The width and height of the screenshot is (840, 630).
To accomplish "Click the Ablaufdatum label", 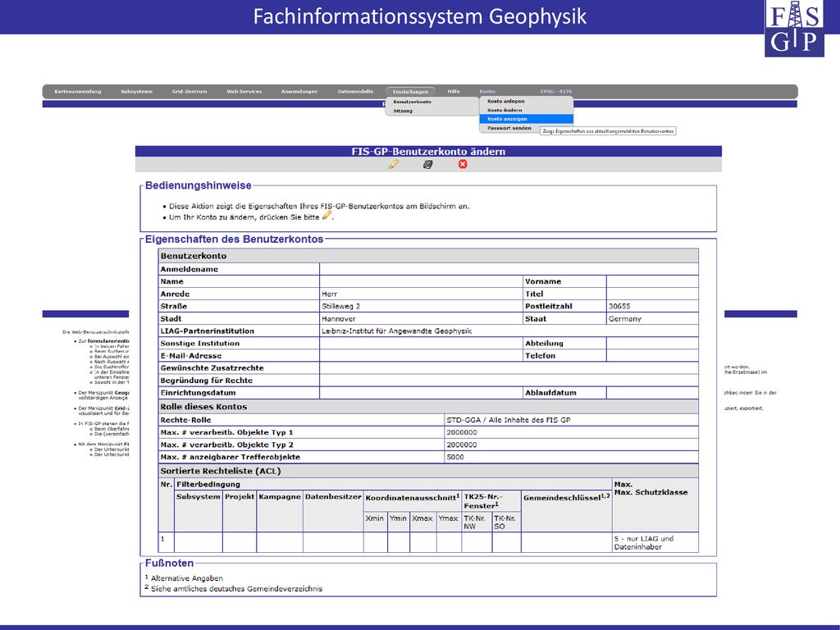I will pyautogui.click(x=550, y=392).
